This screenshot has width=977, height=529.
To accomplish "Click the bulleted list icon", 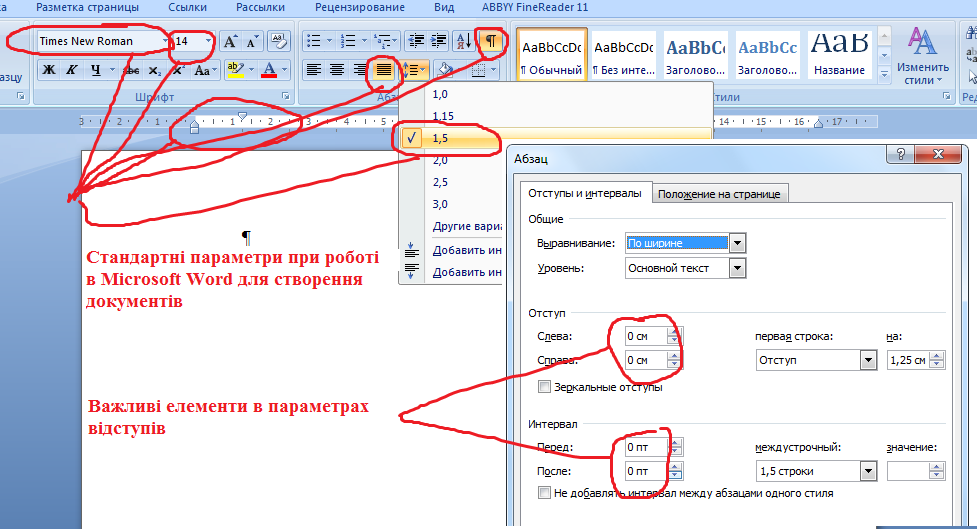I will tap(314, 42).
